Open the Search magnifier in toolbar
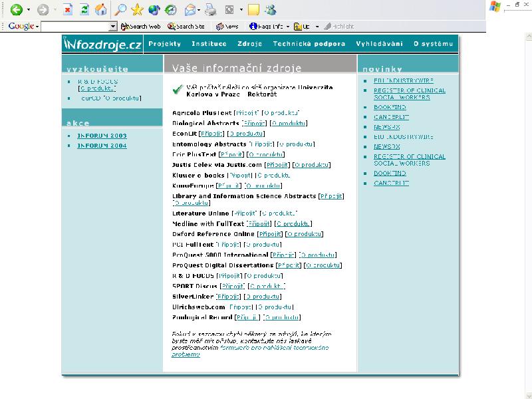The height and width of the screenshot is (399, 532). [x=120, y=10]
